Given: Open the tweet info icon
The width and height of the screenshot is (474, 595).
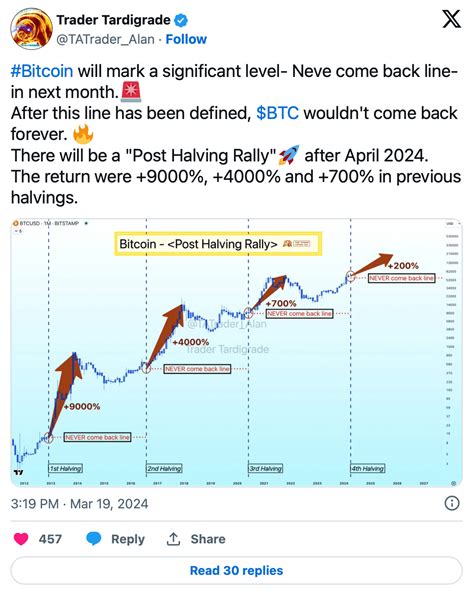Looking at the screenshot, I should click(452, 504).
